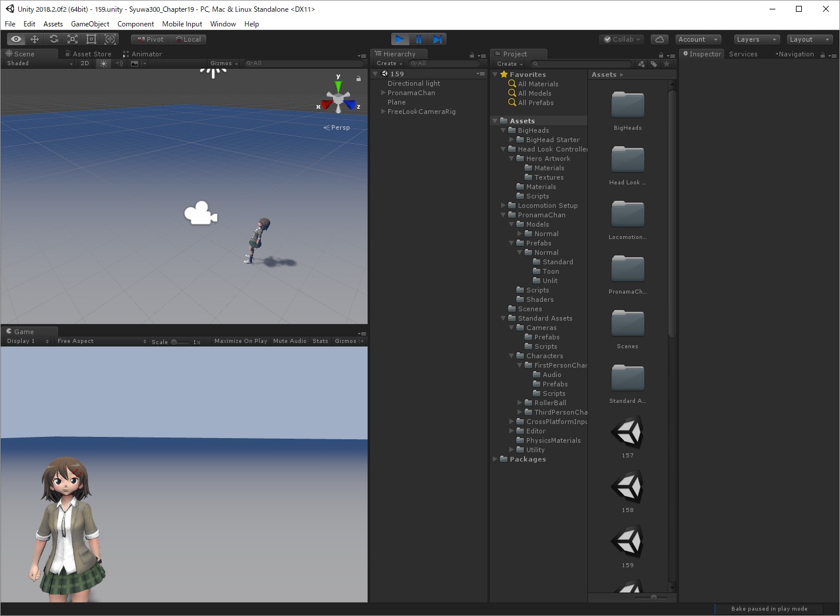The width and height of the screenshot is (840, 616).
Task: Click the Stats button in Game view
Action: click(x=320, y=341)
